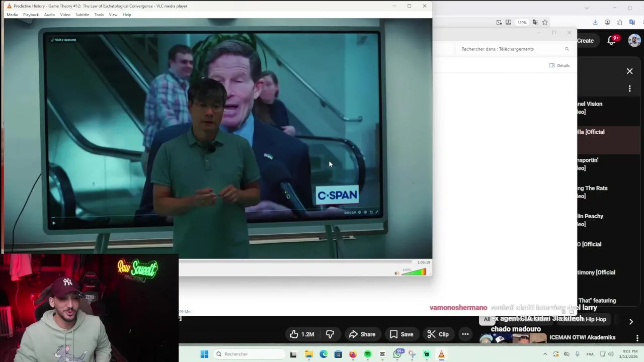Open the View menu in VLC
This screenshot has height=362, width=644.
click(113, 15)
